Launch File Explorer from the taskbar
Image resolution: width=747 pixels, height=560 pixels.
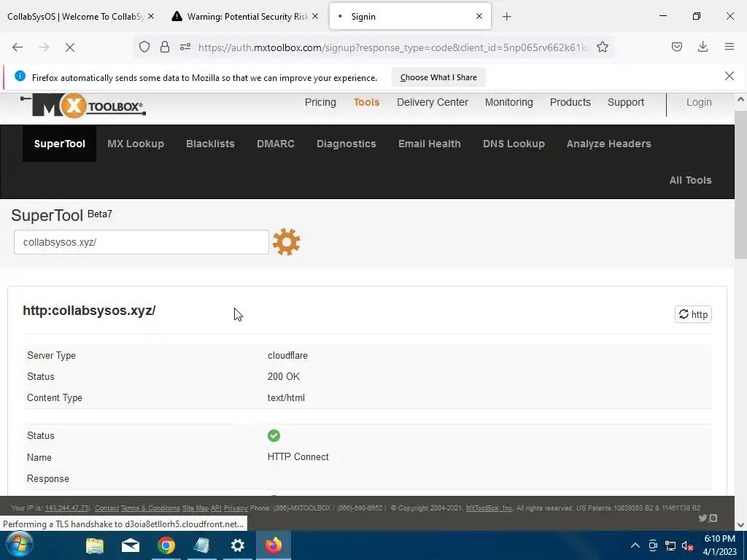[95, 545]
